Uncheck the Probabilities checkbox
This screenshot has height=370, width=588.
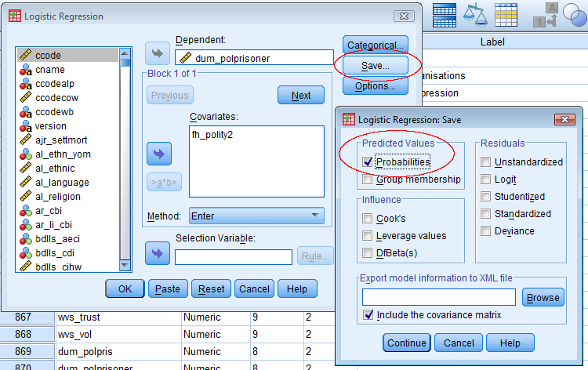coord(368,162)
